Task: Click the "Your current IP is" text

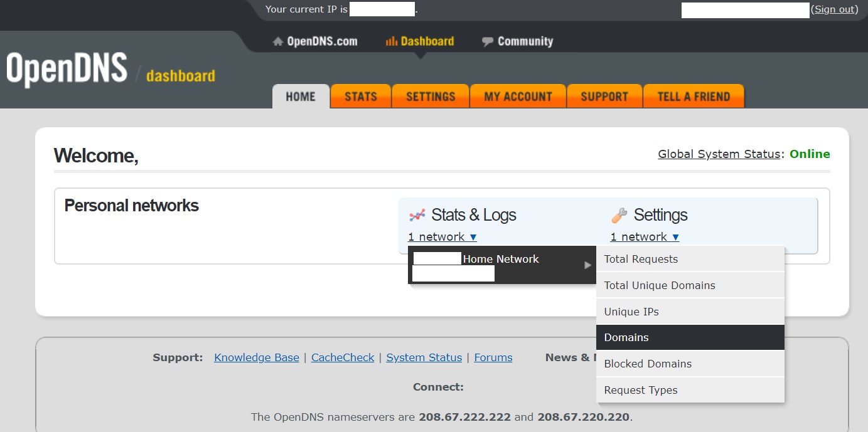Action: click(x=306, y=9)
